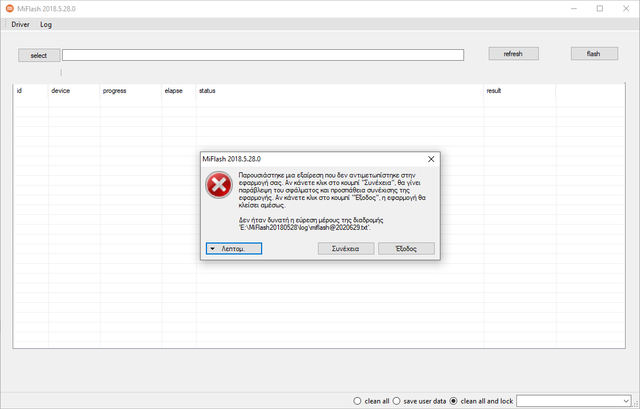Image resolution: width=640 pixels, height=409 pixels.
Task: Click the refresh button
Action: click(513, 54)
